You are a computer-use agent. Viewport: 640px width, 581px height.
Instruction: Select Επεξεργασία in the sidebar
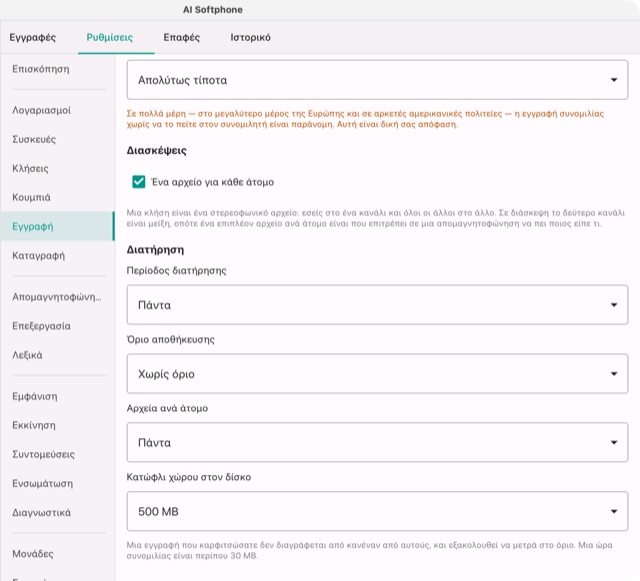tap(57, 326)
